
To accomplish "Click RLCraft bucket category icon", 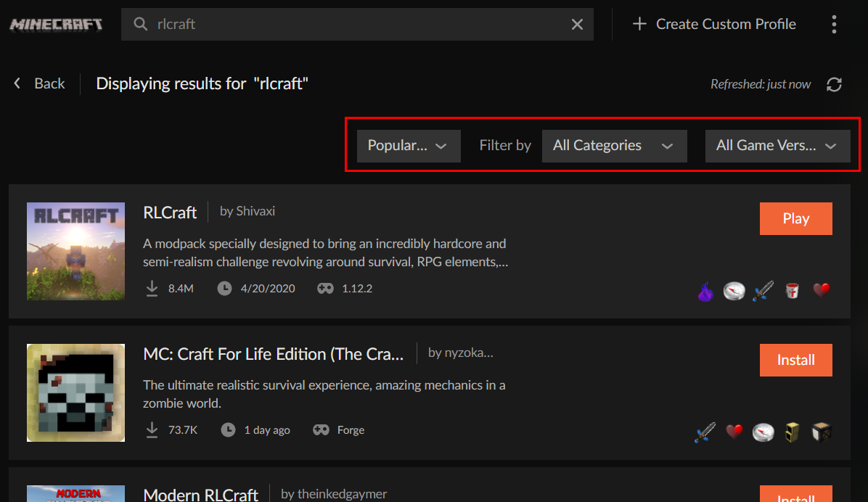I will 793,291.
